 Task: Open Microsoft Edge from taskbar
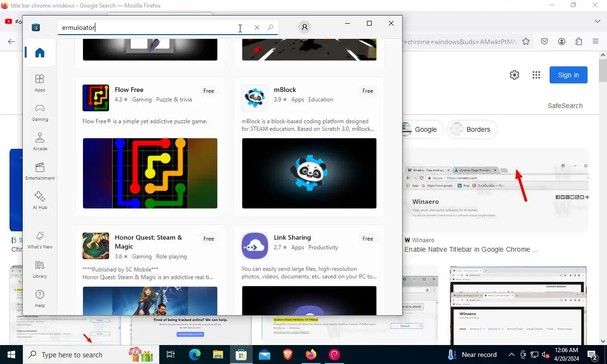click(195, 355)
